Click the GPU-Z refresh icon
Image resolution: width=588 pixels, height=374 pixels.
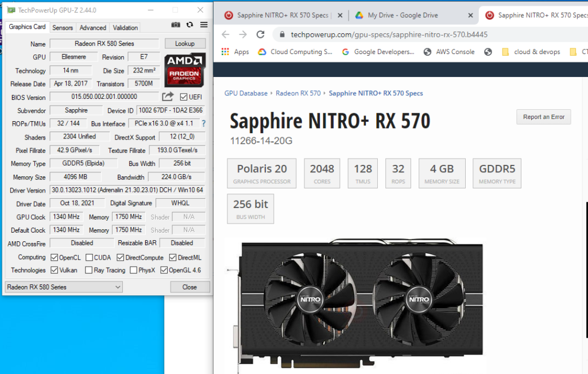pyautogui.click(x=189, y=25)
